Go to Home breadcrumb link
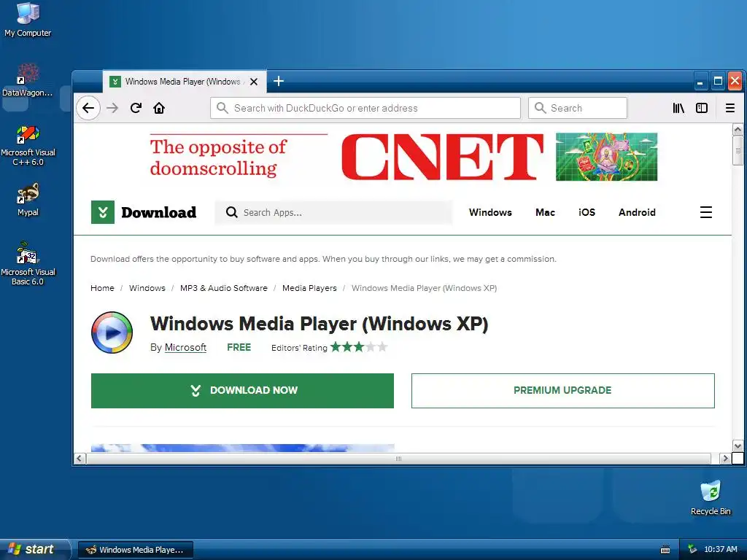 click(102, 288)
